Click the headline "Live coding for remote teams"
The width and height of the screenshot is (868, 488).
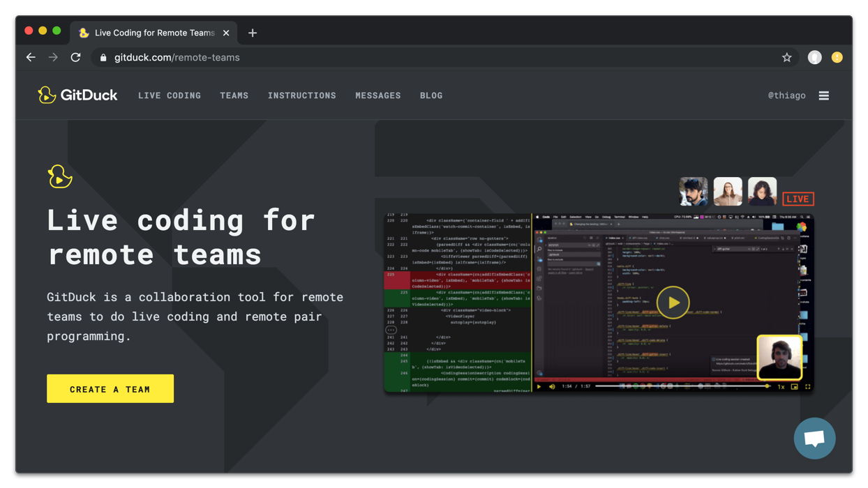click(181, 237)
